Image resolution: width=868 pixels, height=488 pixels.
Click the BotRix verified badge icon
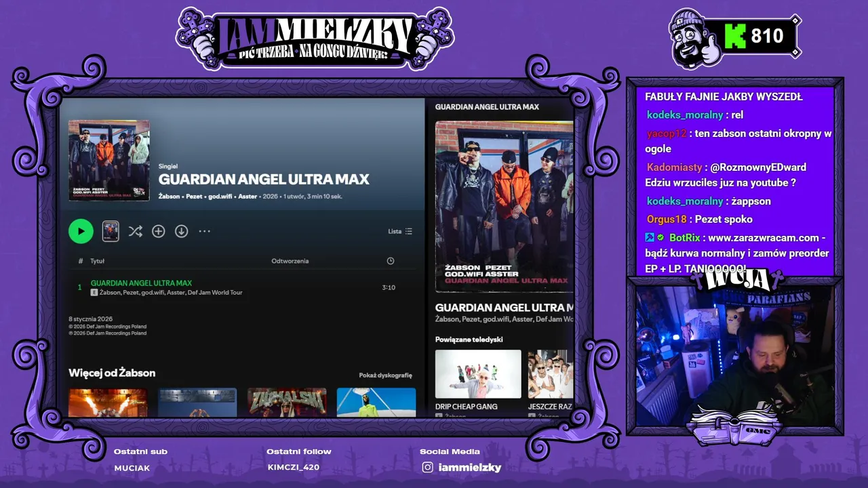tap(660, 237)
